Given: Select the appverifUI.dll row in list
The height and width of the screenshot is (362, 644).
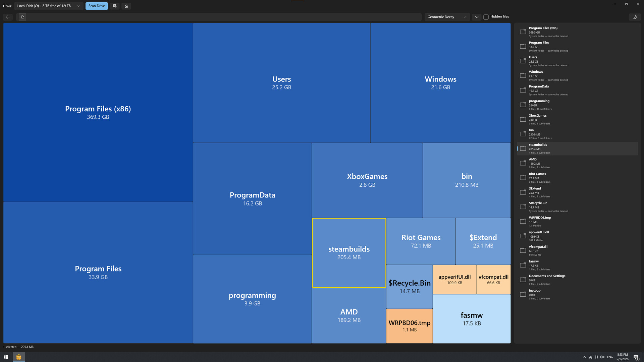Looking at the screenshot, I should 577,236.
